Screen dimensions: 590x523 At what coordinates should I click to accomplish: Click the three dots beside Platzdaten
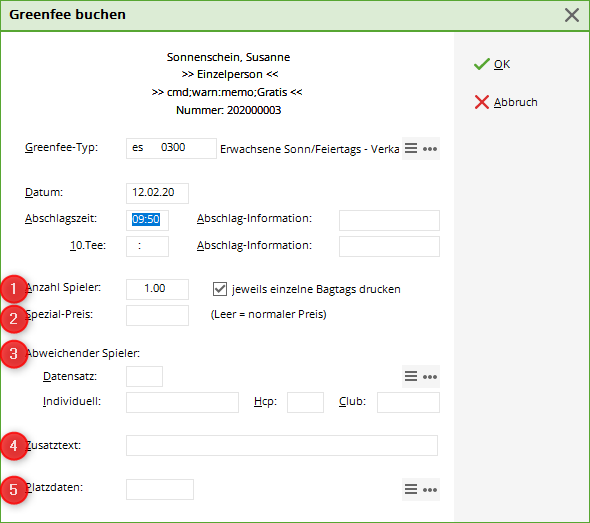click(430, 490)
